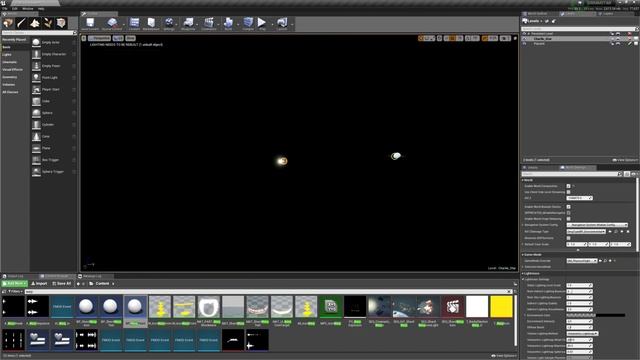Open the Window menu
This screenshot has height=360, width=640.
28,9
